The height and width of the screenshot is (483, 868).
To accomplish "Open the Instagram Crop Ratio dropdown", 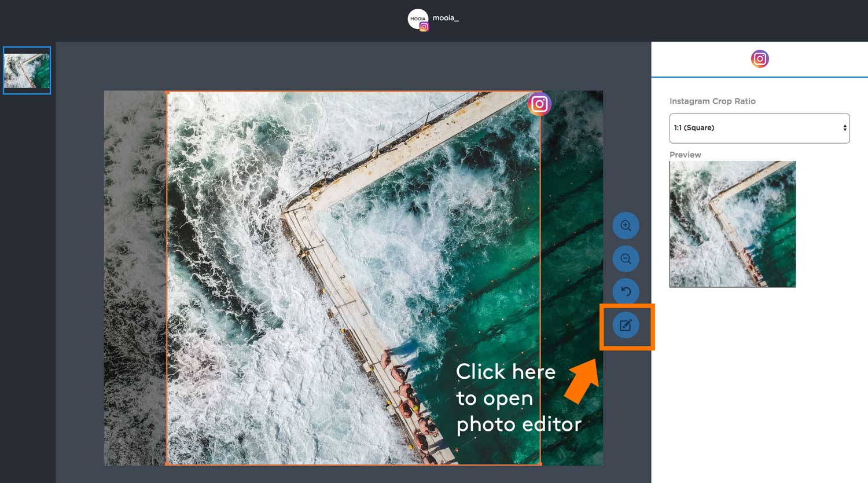I will click(759, 128).
